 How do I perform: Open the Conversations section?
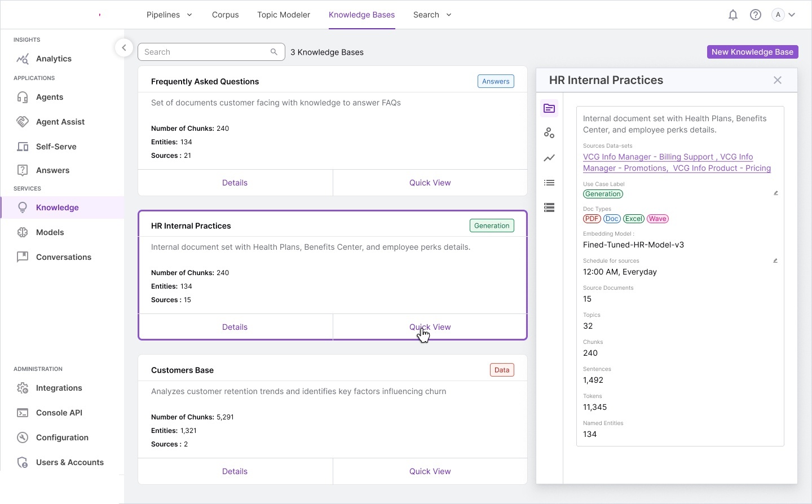point(63,257)
